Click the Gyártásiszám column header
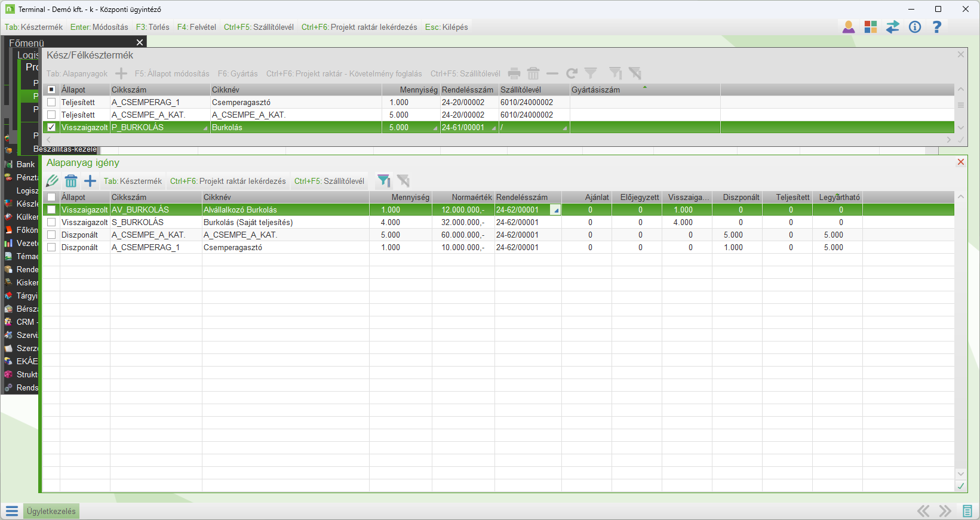 (595, 90)
